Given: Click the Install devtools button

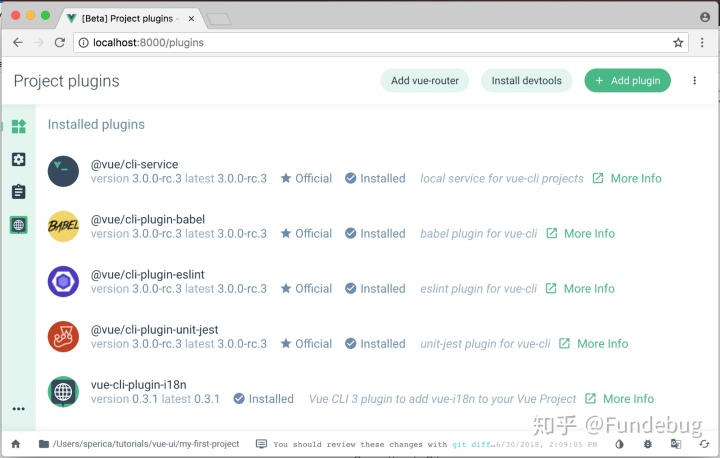Looking at the screenshot, I should point(526,80).
